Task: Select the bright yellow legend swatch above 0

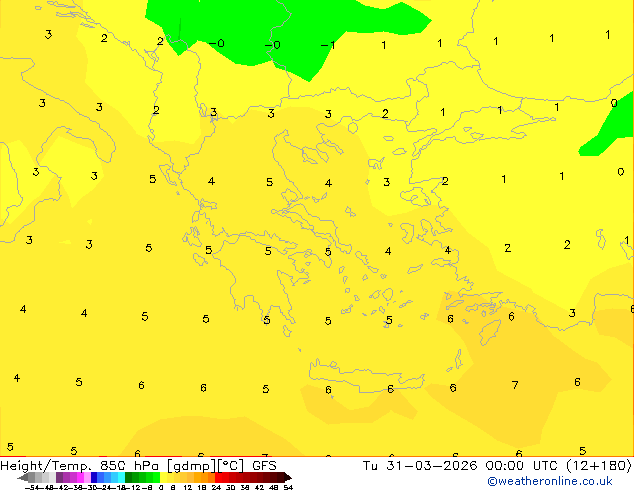Action: (163, 477)
